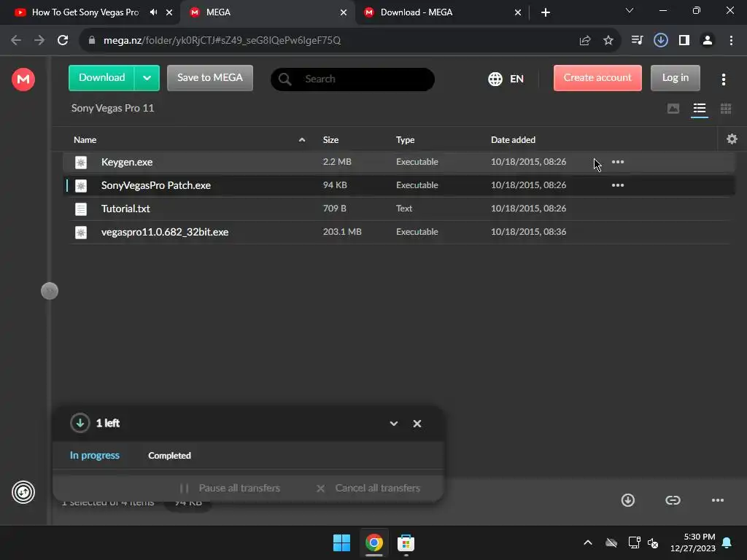Screen dimensions: 747x560
Task: Click Save to MEGA button
Action: pyautogui.click(x=210, y=78)
